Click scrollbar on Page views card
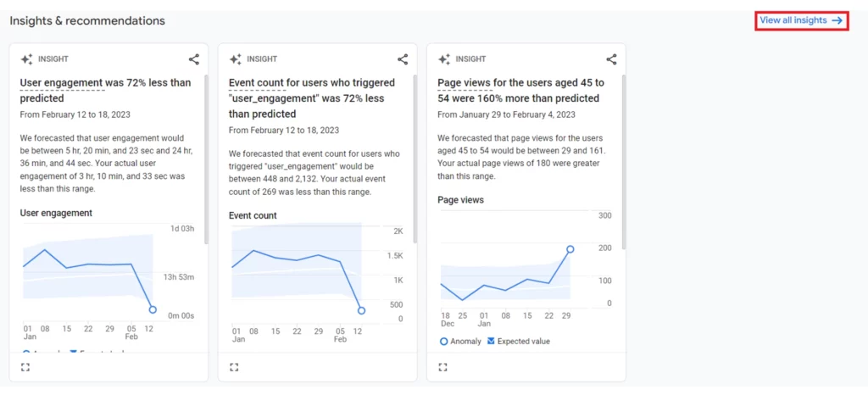The image size is (868, 401). [x=623, y=161]
